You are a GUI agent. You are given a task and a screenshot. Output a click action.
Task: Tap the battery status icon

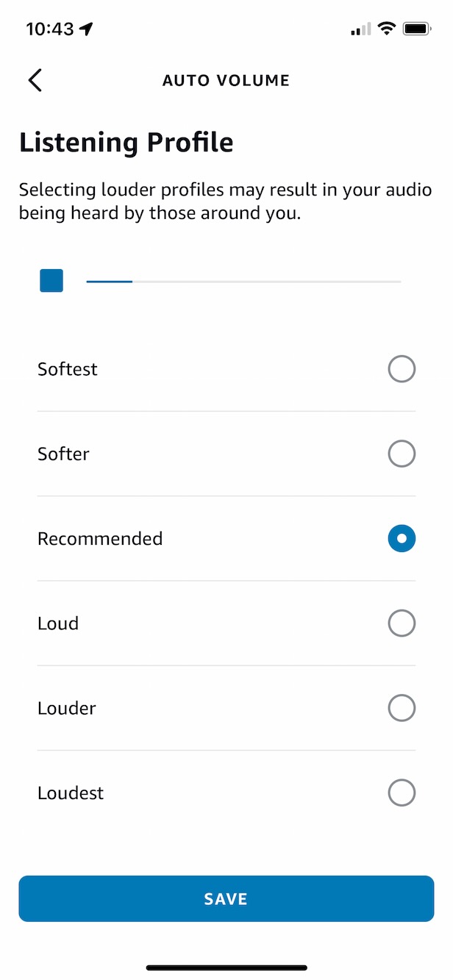point(417,29)
